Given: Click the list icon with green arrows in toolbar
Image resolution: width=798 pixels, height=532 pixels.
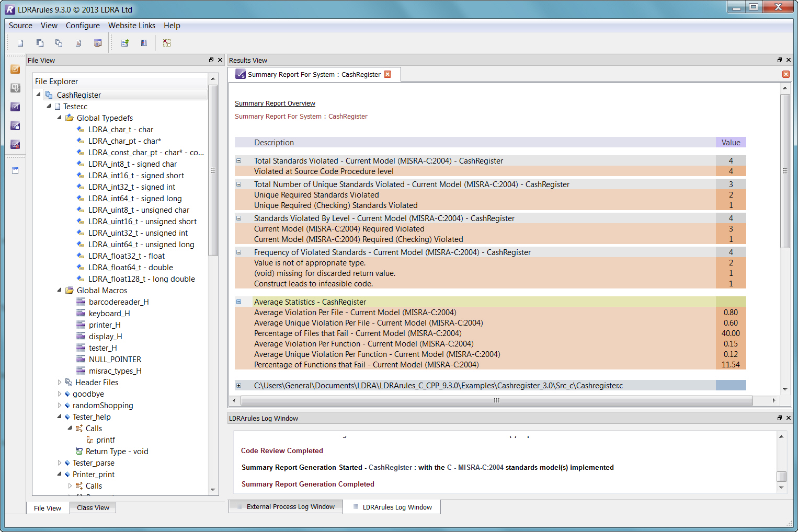Looking at the screenshot, I should point(125,43).
